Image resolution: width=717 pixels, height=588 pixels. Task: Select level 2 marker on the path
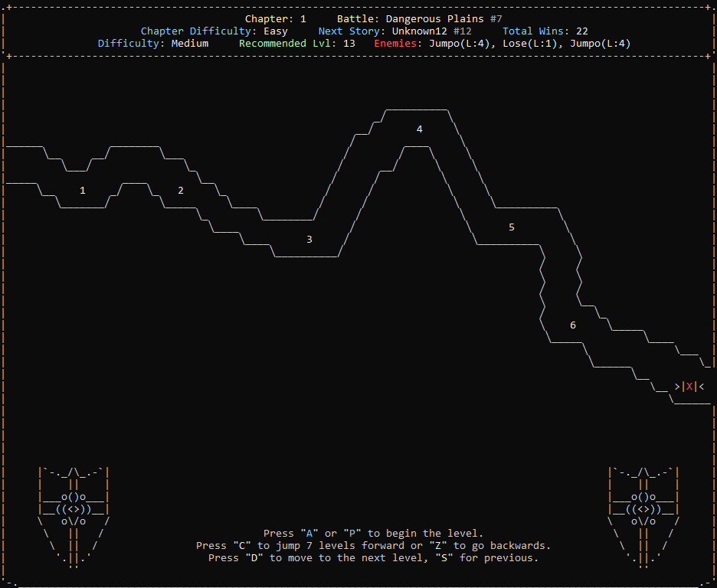click(181, 191)
